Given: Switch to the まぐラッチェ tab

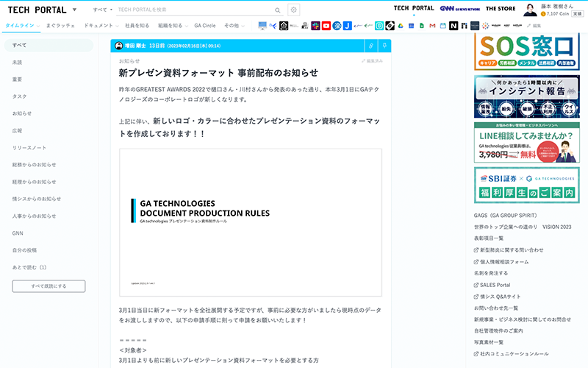Looking at the screenshot, I should coord(61,26).
